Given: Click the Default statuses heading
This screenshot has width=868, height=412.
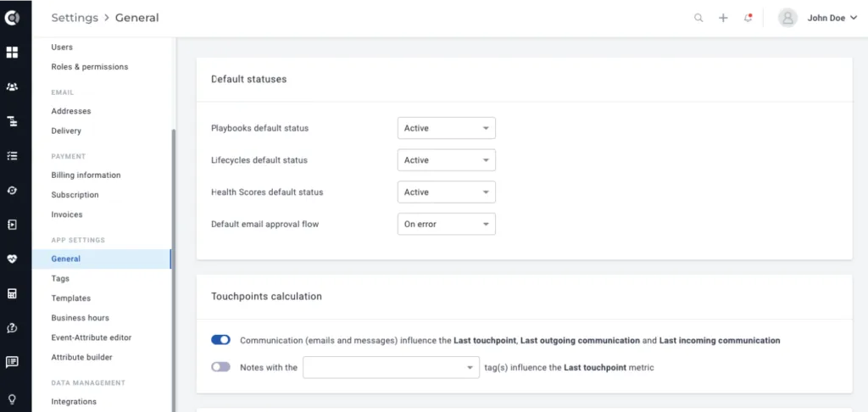Looking at the screenshot, I should point(248,79).
